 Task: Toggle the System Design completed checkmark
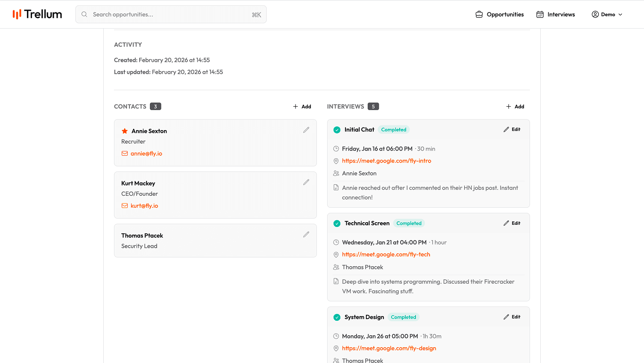pyautogui.click(x=337, y=317)
